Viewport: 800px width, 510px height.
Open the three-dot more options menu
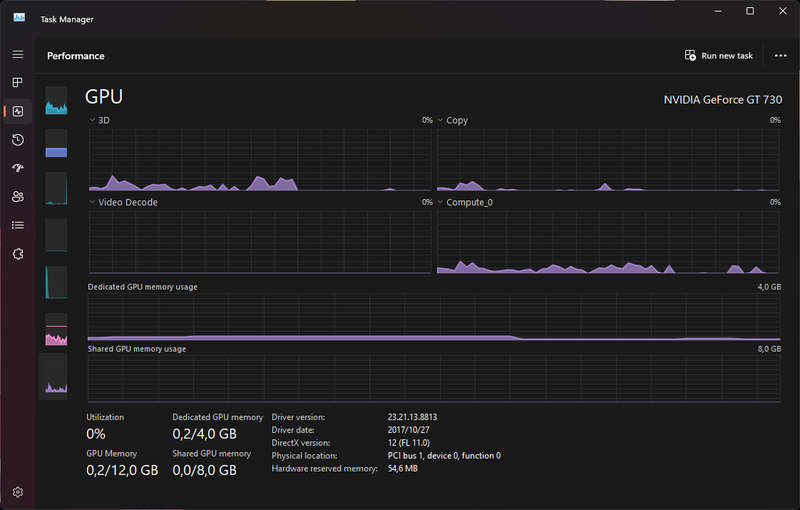780,56
